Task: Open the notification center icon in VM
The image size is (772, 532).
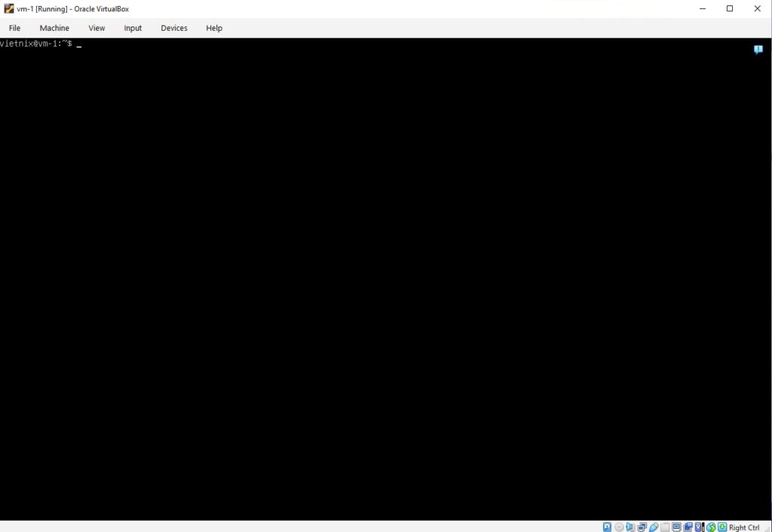Action: [758, 49]
